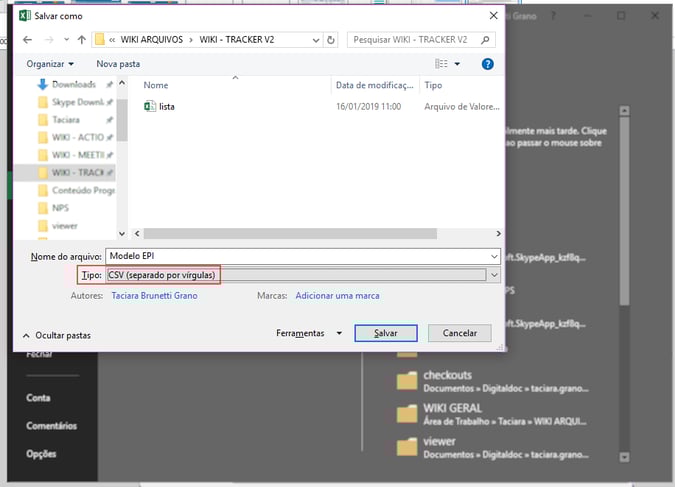
Task: Change the view layout icon
Action: coord(441,64)
